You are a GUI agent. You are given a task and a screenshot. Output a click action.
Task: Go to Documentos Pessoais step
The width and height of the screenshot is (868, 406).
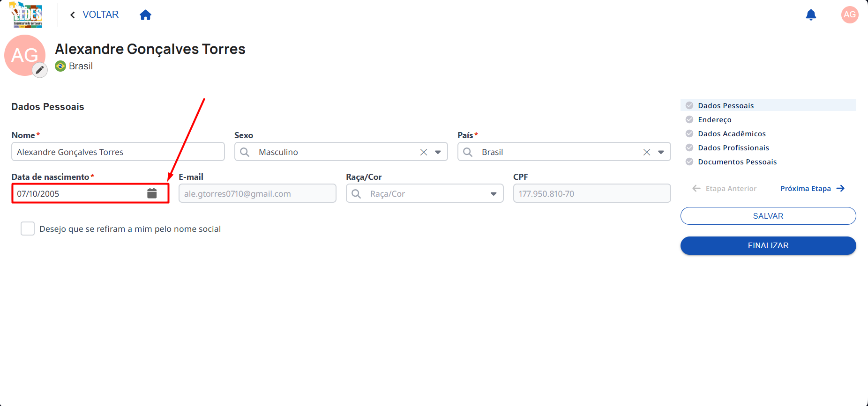pyautogui.click(x=737, y=162)
